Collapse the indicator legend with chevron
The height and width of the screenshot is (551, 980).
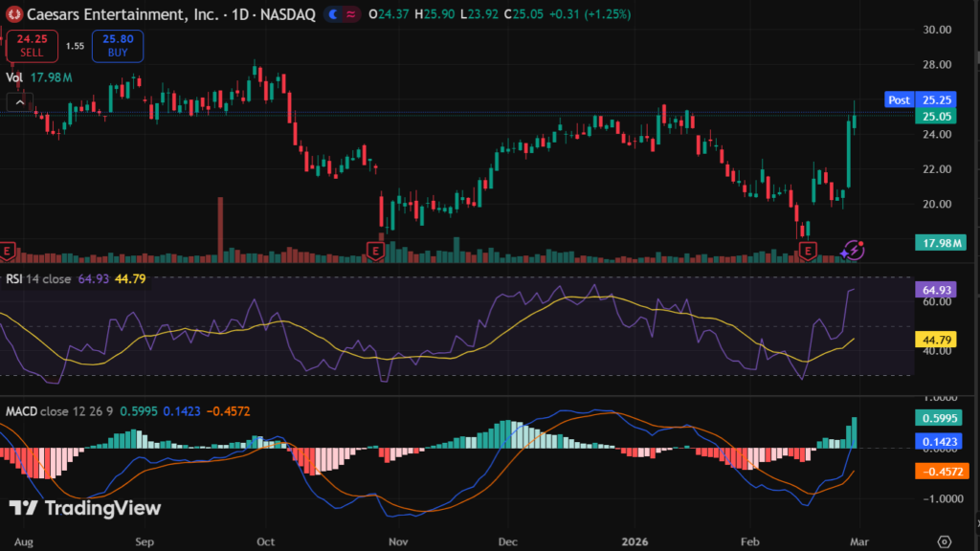click(x=18, y=102)
